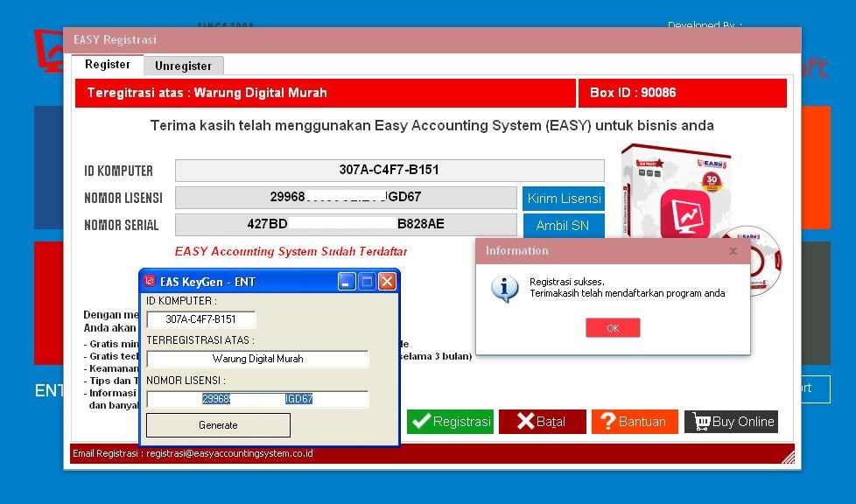Click the main NOMOR LISENSI field

[346, 197]
